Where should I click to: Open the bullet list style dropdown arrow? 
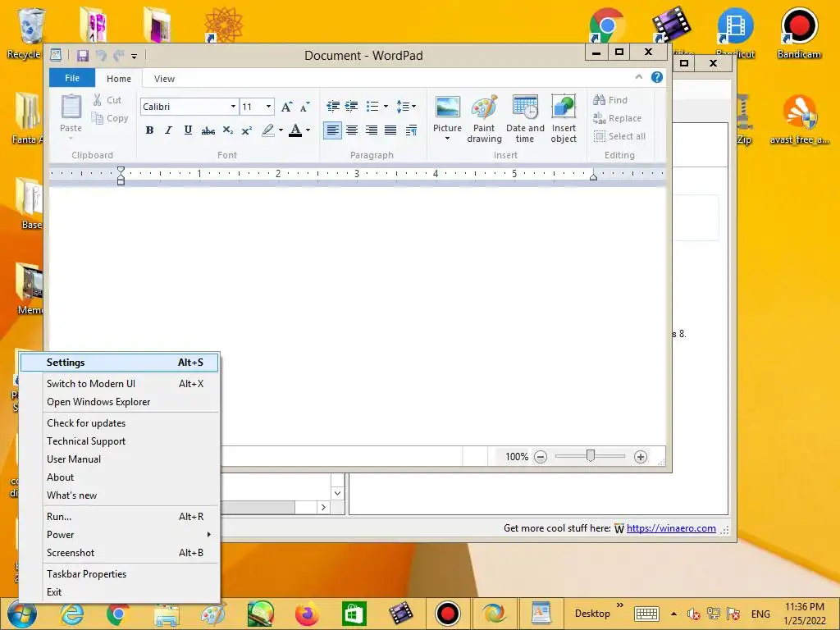(x=386, y=107)
